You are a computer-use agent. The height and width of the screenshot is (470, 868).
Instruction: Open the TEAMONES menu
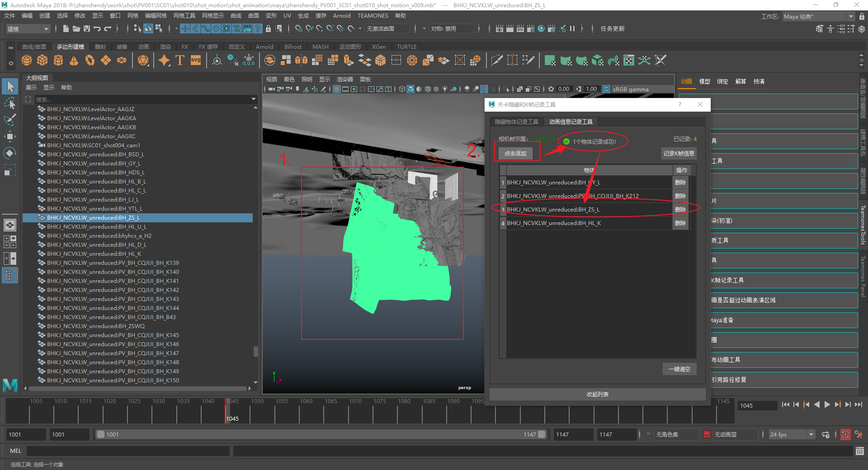pos(373,16)
